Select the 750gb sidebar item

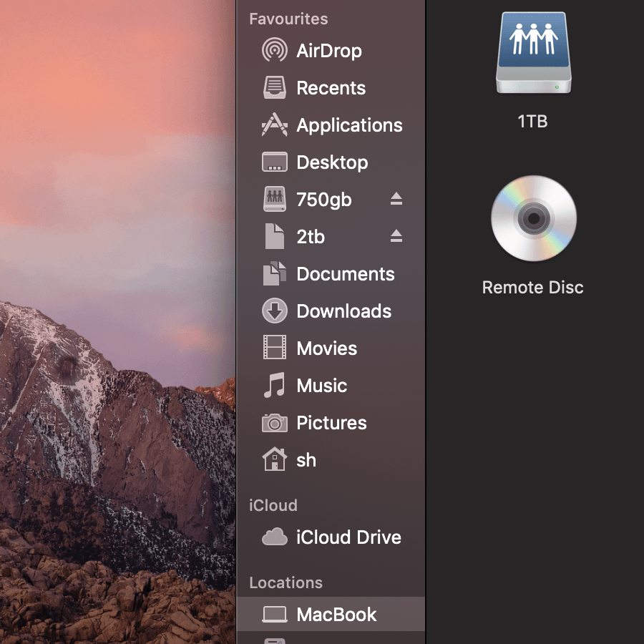pyautogui.click(x=323, y=200)
